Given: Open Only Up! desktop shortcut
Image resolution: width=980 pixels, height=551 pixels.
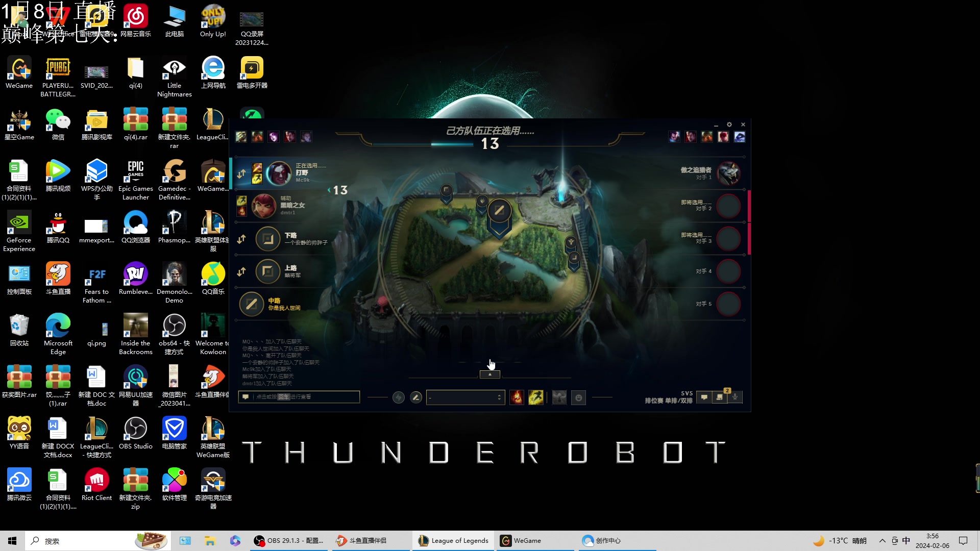Looking at the screenshot, I should coord(213,20).
